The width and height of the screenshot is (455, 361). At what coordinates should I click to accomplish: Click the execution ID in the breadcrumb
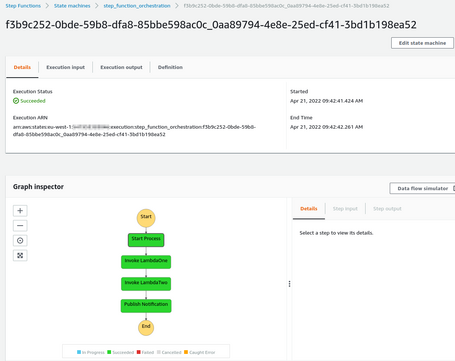[286, 6]
